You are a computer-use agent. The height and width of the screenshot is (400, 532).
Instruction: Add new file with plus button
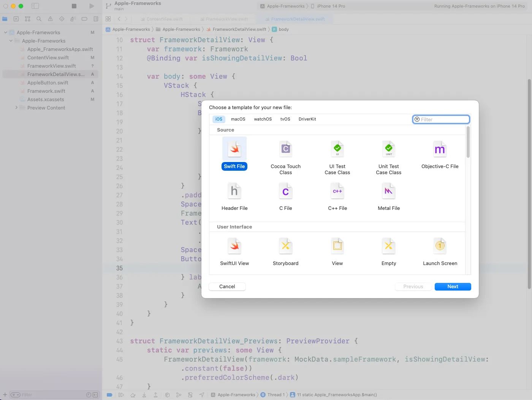click(5, 395)
